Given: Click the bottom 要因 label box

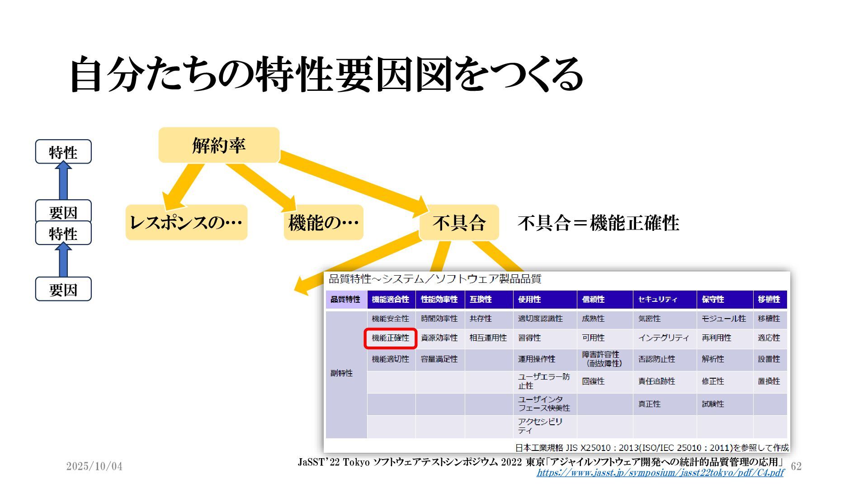Looking at the screenshot, I should coord(63,289).
